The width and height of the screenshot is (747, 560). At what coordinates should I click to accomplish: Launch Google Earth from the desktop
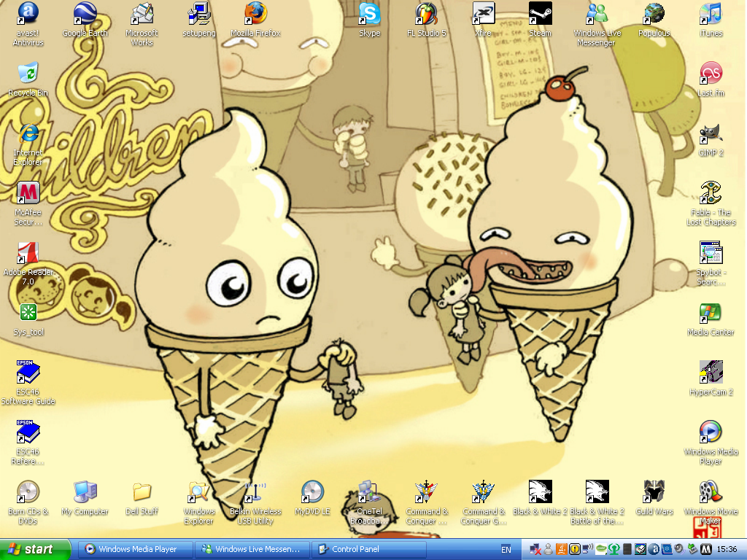(x=85, y=20)
